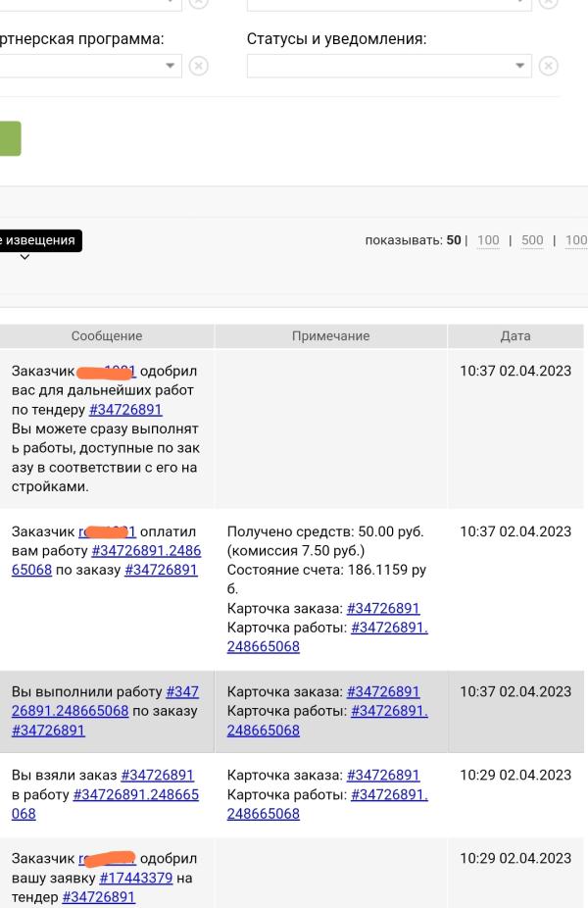The image size is (588, 908).
Task: Select the извещения tab
Action: click(40, 240)
